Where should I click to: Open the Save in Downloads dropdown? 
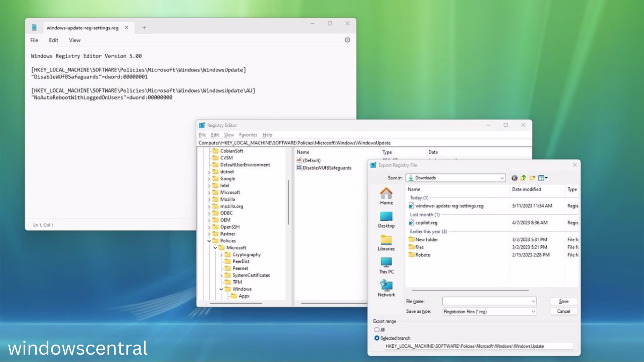[455, 178]
